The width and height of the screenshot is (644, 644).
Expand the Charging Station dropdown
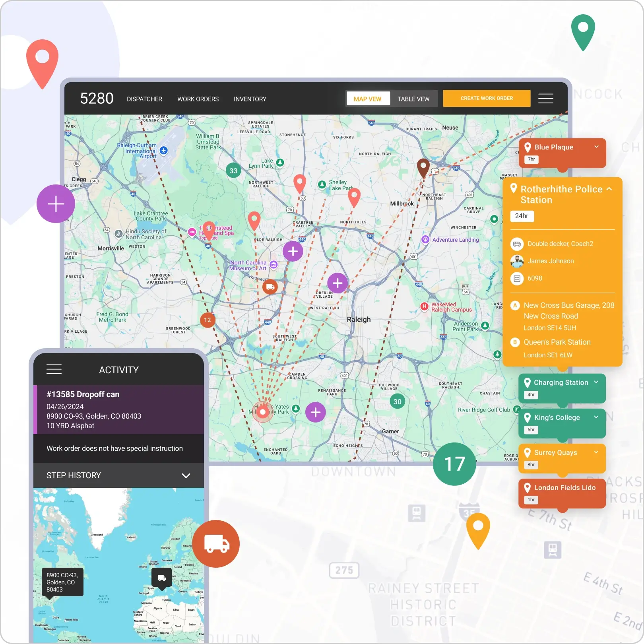pyautogui.click(x=596, y=382)
